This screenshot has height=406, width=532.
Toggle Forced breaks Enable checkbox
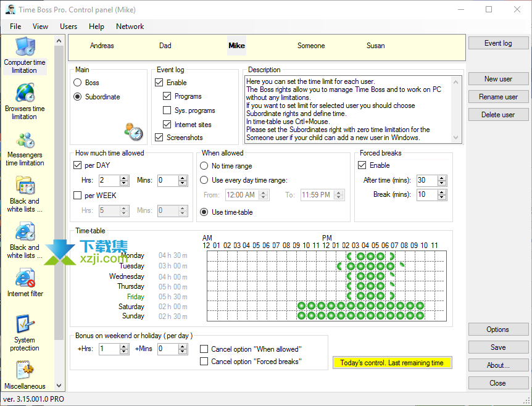coord(362,165)
